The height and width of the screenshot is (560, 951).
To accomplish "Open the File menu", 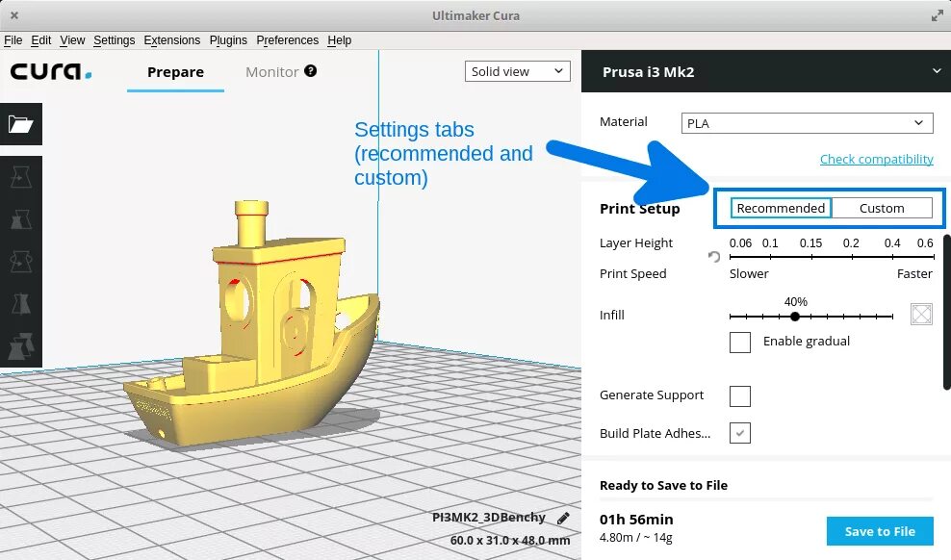I will [x=13, y=40].
